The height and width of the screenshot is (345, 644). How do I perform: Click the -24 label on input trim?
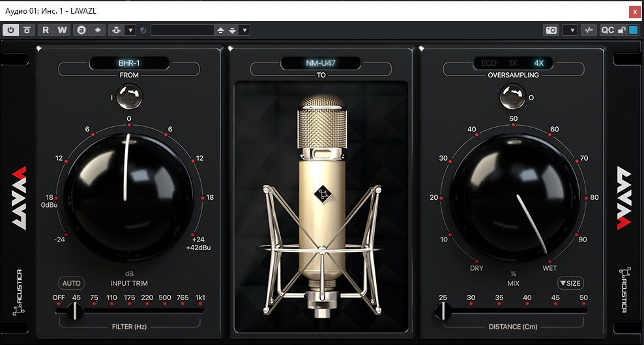point(59,240)
